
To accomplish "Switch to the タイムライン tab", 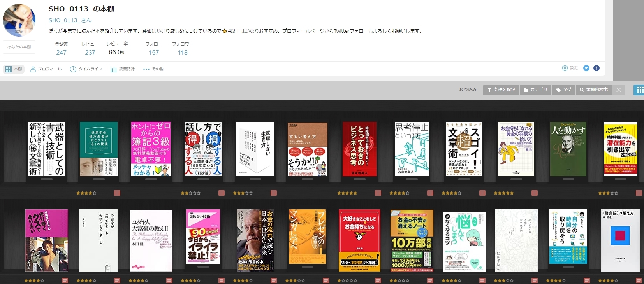I will click(86, 69).
